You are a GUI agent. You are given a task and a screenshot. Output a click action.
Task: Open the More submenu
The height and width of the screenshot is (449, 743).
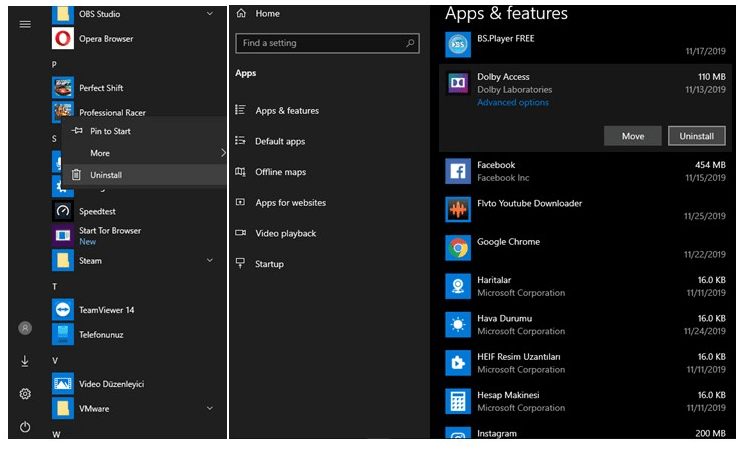click(x=100, y=153)
